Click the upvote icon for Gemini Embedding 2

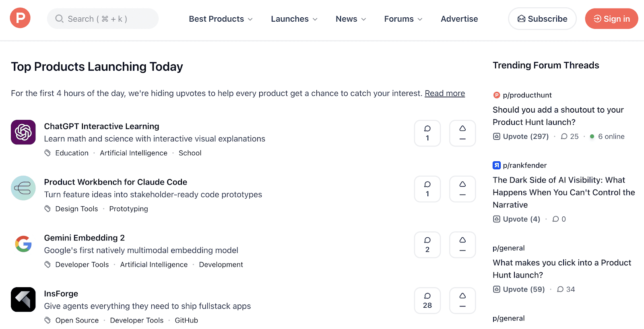tap(462, 245)
